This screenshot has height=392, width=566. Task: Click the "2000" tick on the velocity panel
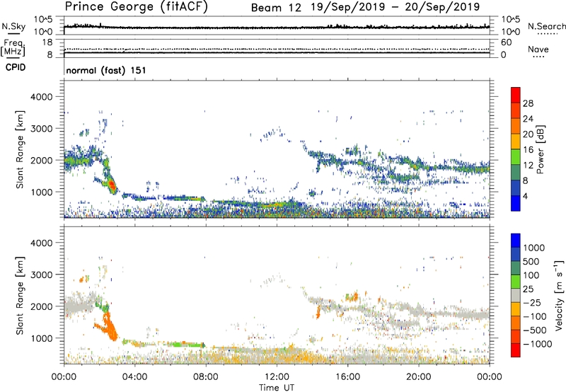tap(41, 306)
